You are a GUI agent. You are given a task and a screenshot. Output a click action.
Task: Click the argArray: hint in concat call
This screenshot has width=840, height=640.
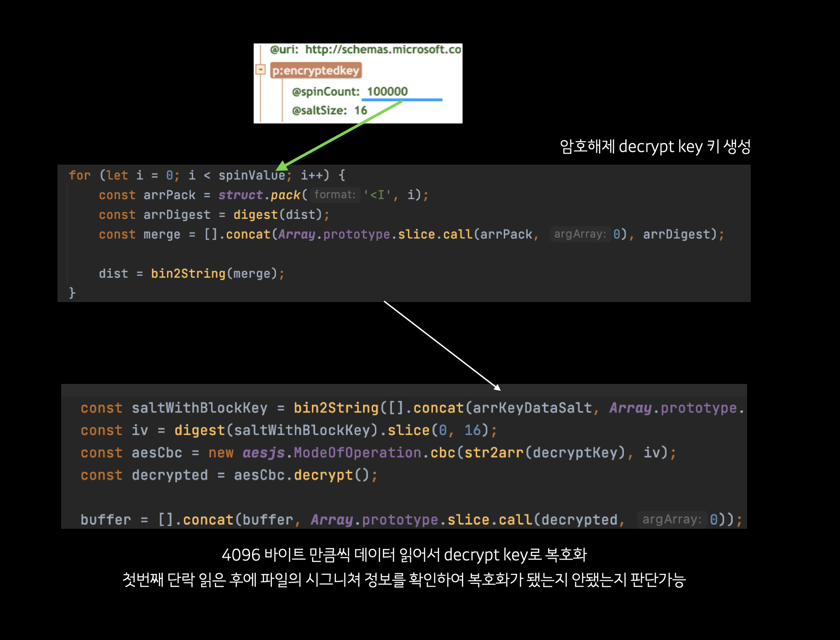point(581,234)
